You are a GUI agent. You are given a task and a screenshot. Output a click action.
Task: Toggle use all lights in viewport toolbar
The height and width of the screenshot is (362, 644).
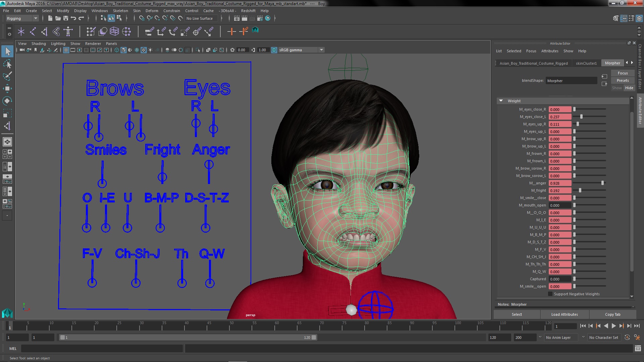click(x=151, y=50)
